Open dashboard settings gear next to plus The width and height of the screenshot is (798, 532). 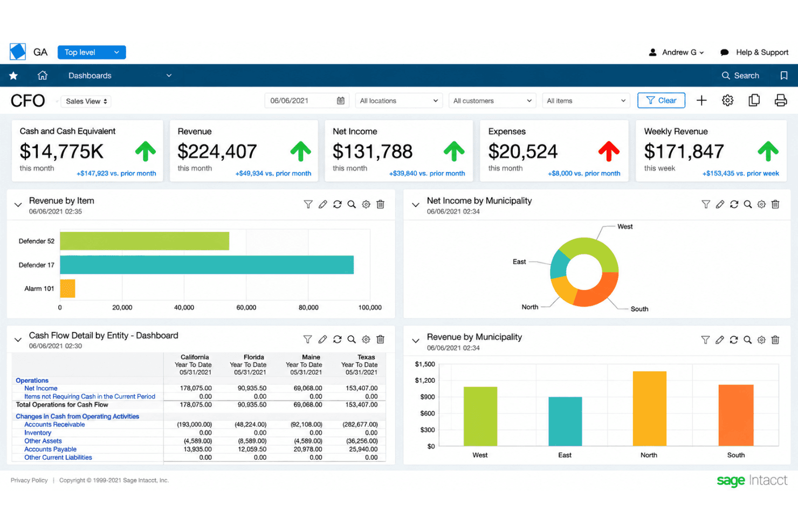(x=727, y=100)
